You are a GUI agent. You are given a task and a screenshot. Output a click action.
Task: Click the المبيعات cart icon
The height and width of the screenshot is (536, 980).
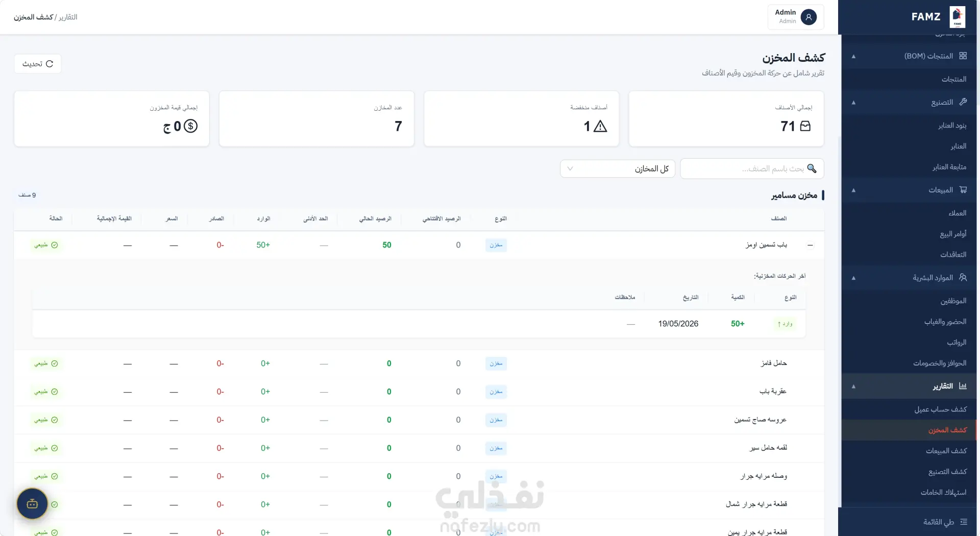click(963, 190)
